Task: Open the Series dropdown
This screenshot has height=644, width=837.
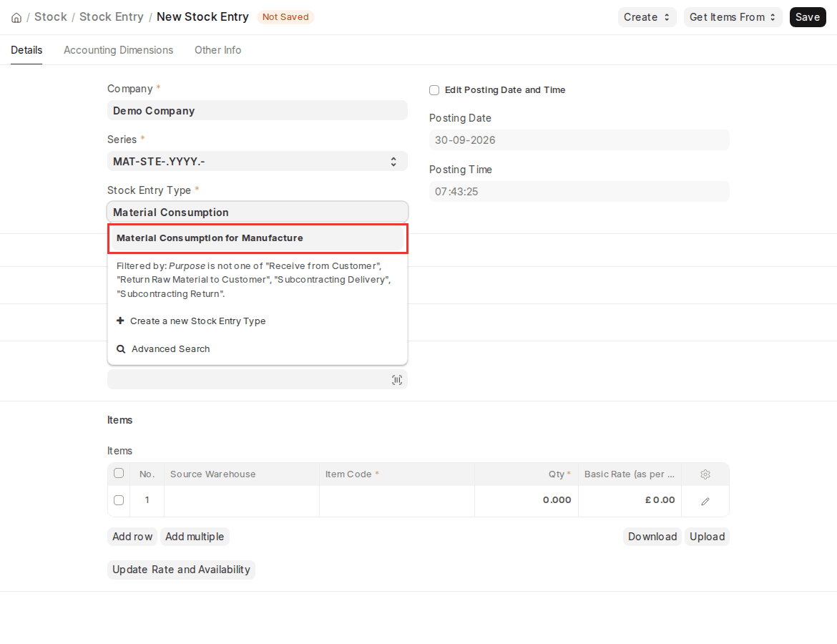Action: click(x=258, y=161)
